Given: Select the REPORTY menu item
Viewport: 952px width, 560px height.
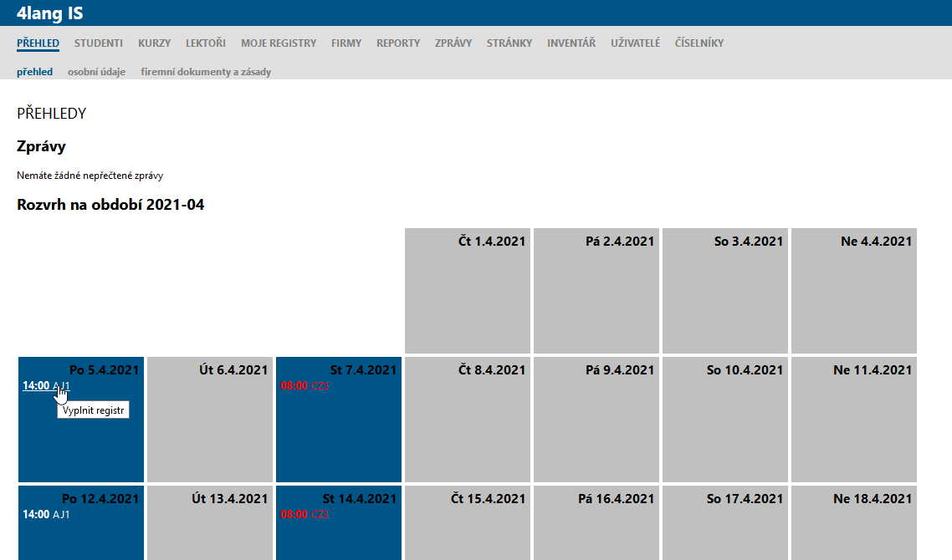Looking at the screenshot, I should (398, 43).
